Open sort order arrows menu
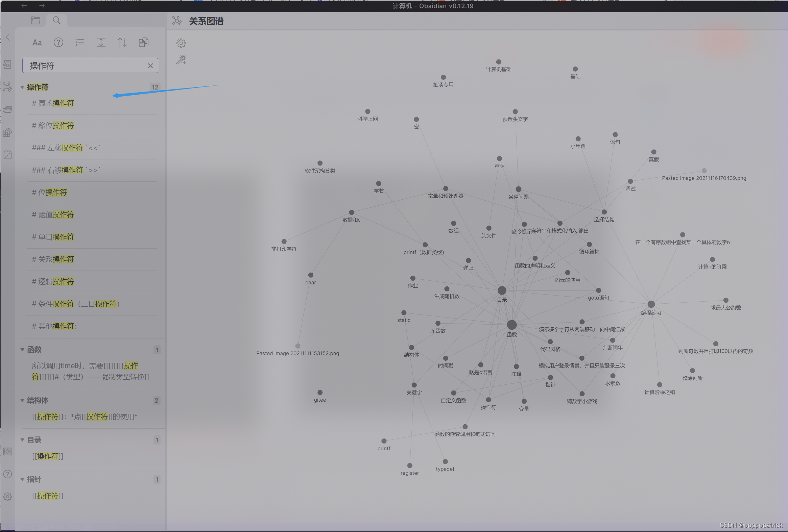The width and height of the screenshot is (788, 532). coord(122,42)
